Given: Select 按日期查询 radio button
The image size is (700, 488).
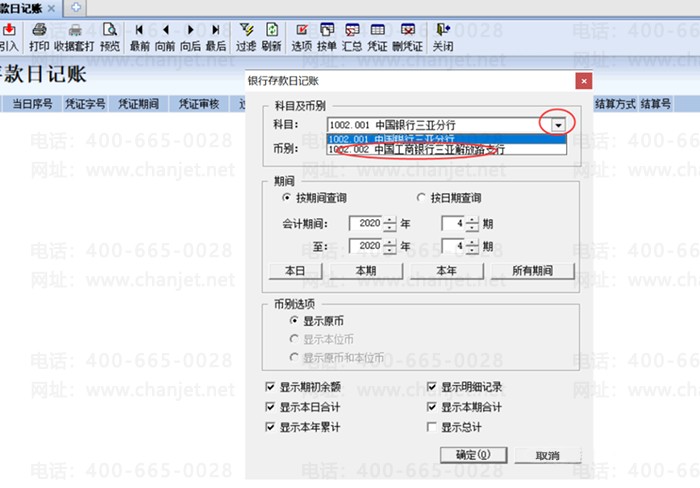Looking at the screenshot, I should 421,198.
